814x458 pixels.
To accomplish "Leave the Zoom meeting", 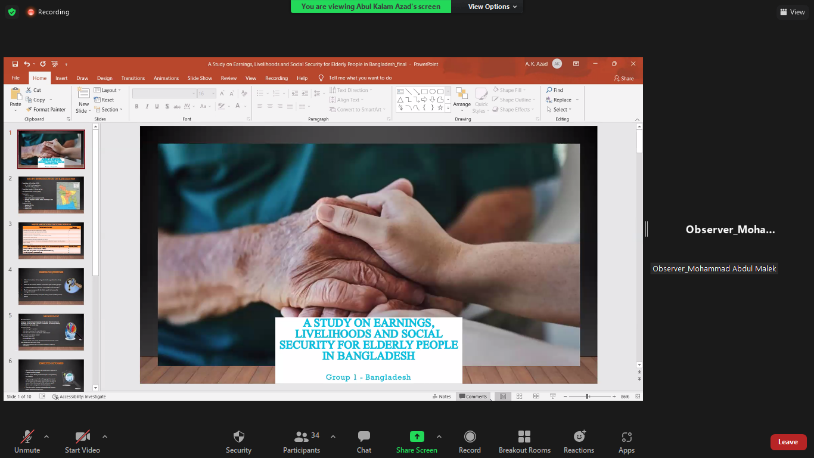I will coord(788,442).
